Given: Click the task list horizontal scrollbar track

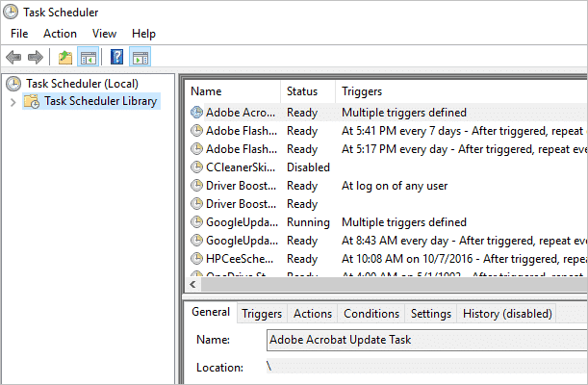Looking at the screenshot, I should point(394,285).
